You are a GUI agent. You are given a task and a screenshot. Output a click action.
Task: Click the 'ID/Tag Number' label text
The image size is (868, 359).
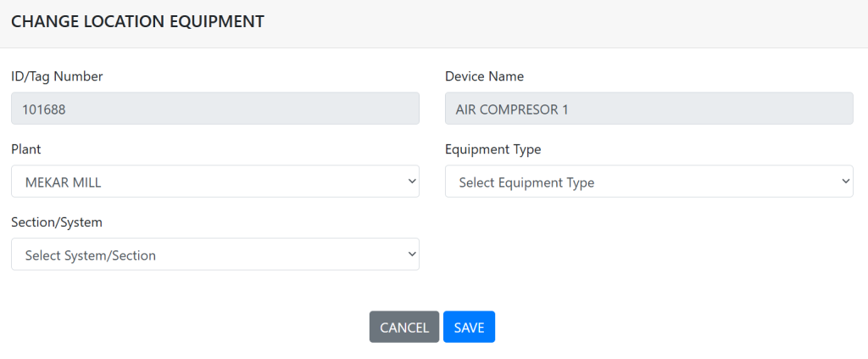pyautogui.click(x=57, y=76)
